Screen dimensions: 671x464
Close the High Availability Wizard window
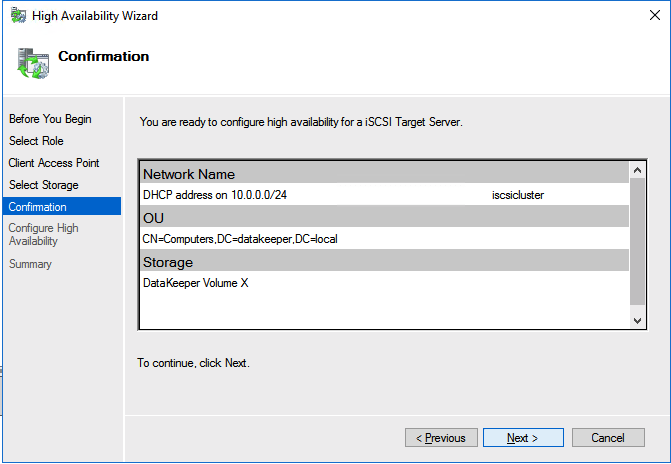[647, 16]
